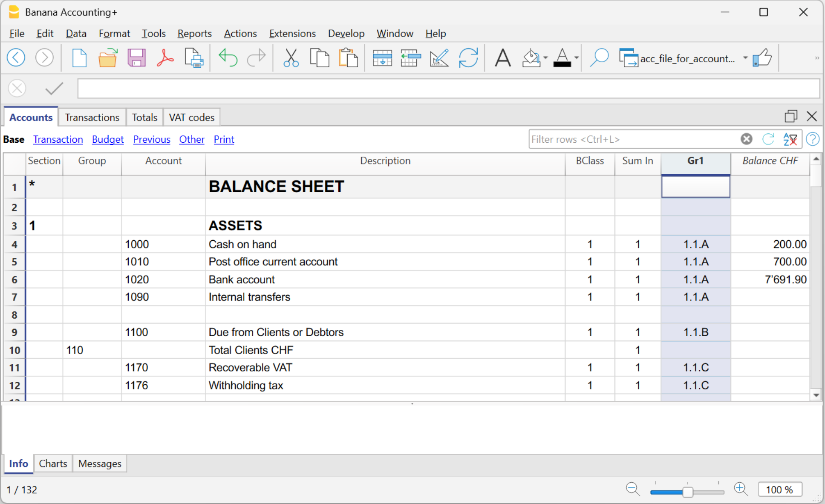Expand the text color dropdown arrow
825x504 pixels.
click(x=576, y=58)
